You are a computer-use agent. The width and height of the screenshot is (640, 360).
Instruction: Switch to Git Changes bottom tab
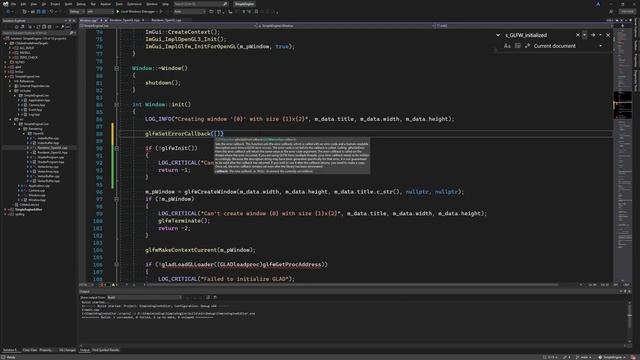click(67, 350)
